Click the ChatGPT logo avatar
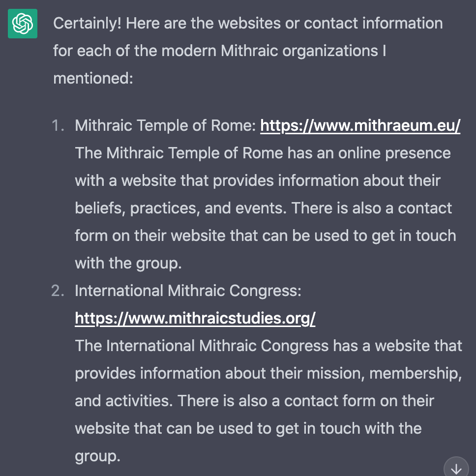Viewport: 476px width, 476px height. (x=23, y=23)
